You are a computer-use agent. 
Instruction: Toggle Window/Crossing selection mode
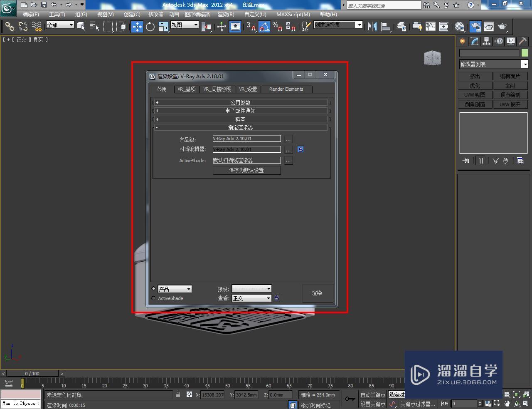(121, 27)
